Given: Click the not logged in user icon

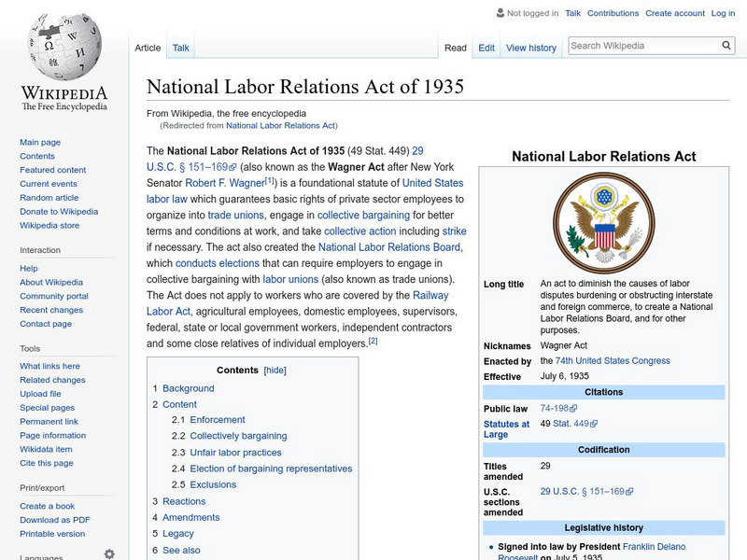Looking at the screenshot, I should pos(500,13).
